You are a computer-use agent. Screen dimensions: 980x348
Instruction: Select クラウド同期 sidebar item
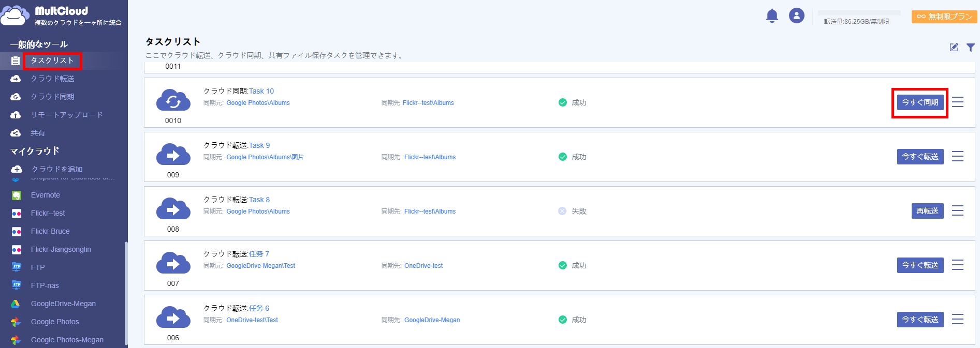52,97
